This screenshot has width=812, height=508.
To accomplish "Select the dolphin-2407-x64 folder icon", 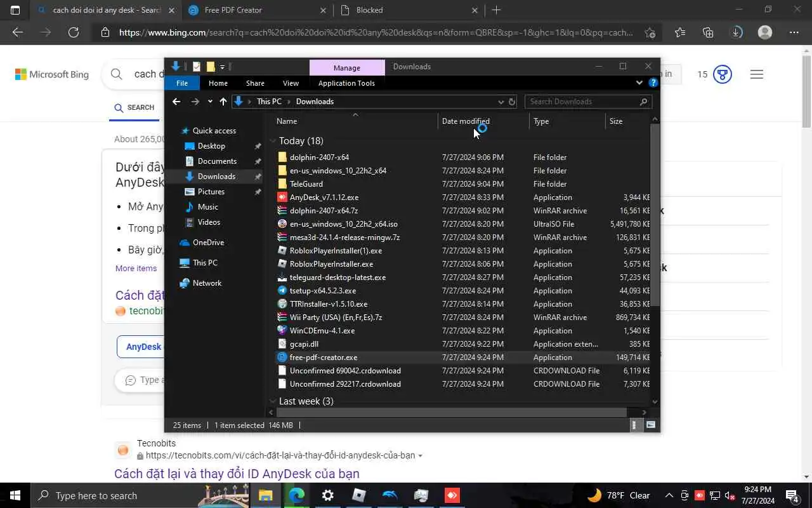I will [x=282, y=157].
